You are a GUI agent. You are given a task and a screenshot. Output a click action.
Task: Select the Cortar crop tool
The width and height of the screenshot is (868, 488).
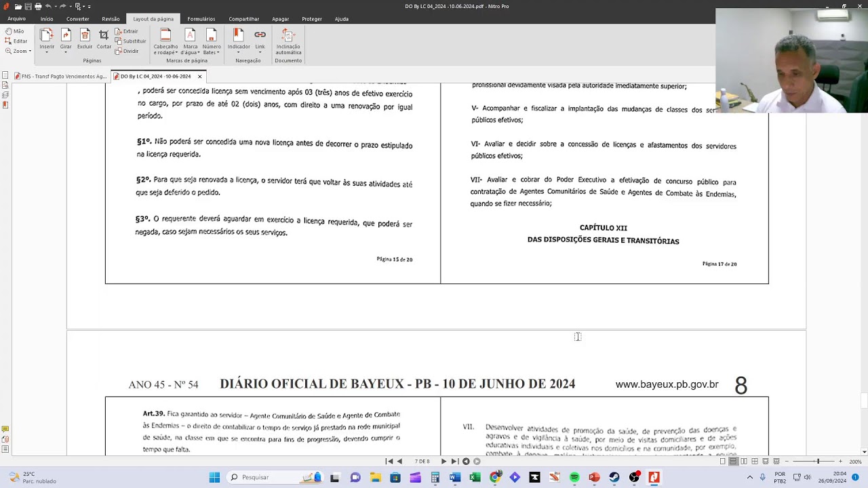tap(104, 38)
